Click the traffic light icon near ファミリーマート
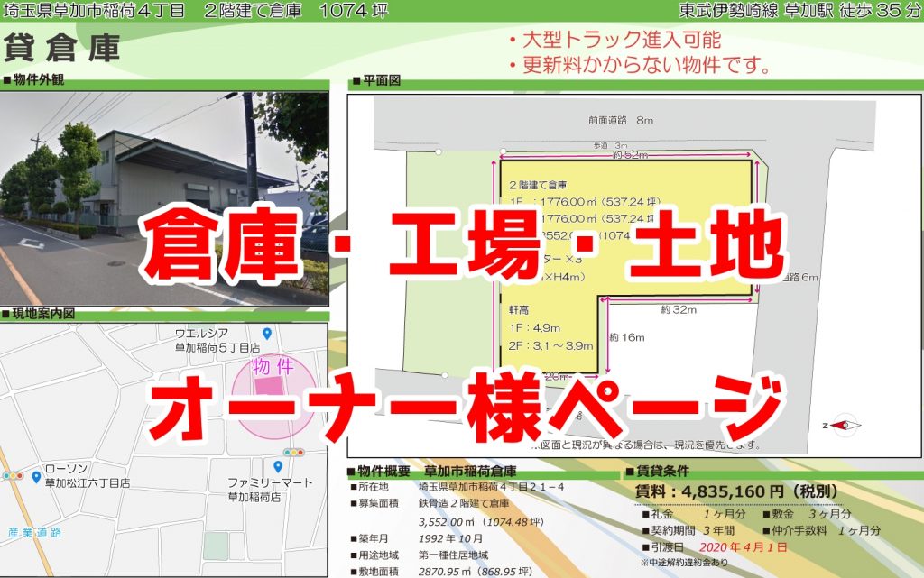The height and width of the screenshot is (578, 924). 293,452
